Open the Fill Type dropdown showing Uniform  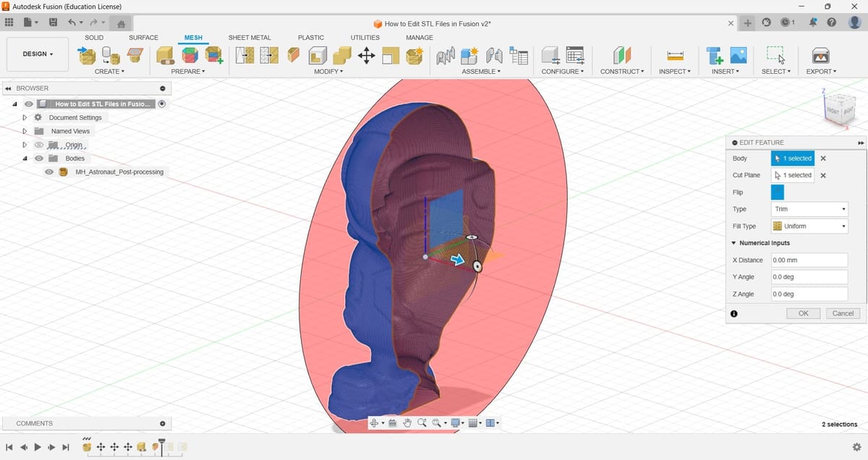(x=809, y=226)
